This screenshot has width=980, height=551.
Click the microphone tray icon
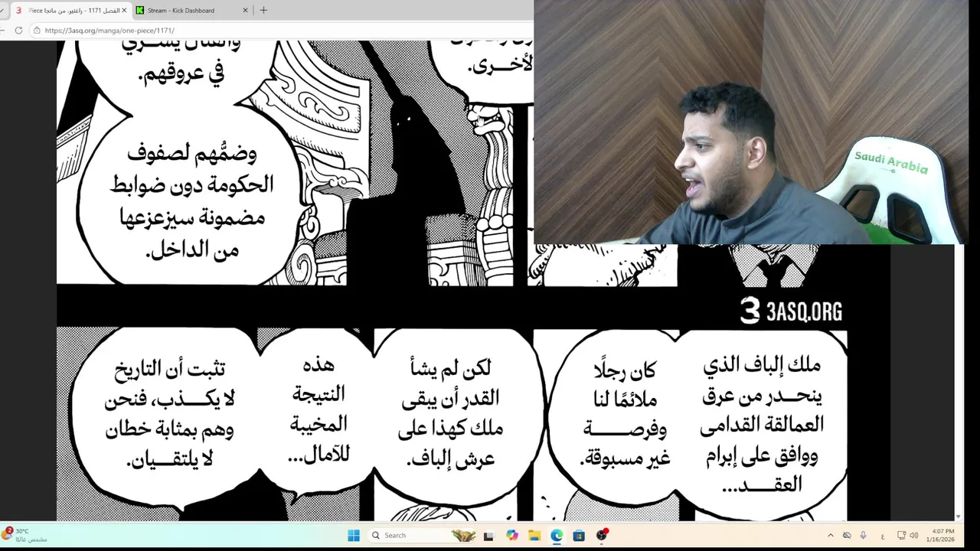click(x=864, y=535)
